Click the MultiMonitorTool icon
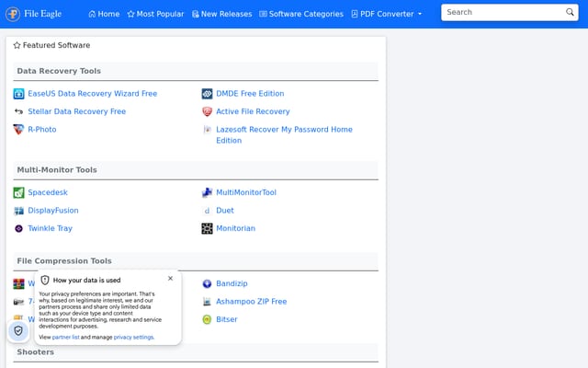The height and width of the screenshot is (368, 588). click(x=207, y=192)
